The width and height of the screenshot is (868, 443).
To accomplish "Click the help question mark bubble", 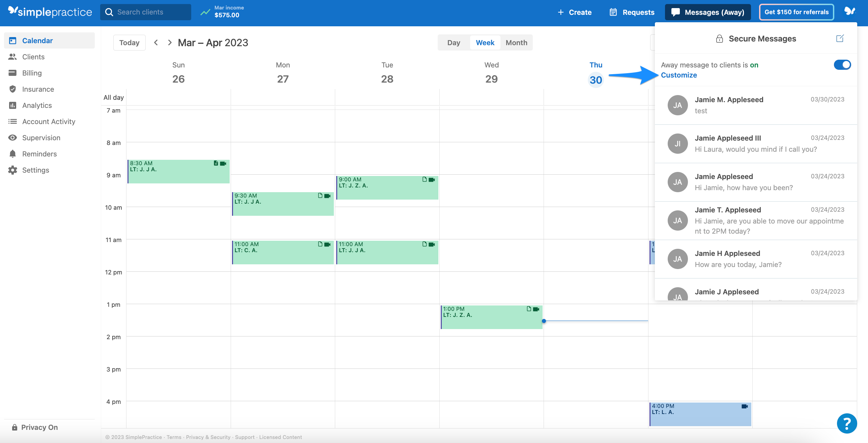I will pyautogui.click(x=847, y=423).
